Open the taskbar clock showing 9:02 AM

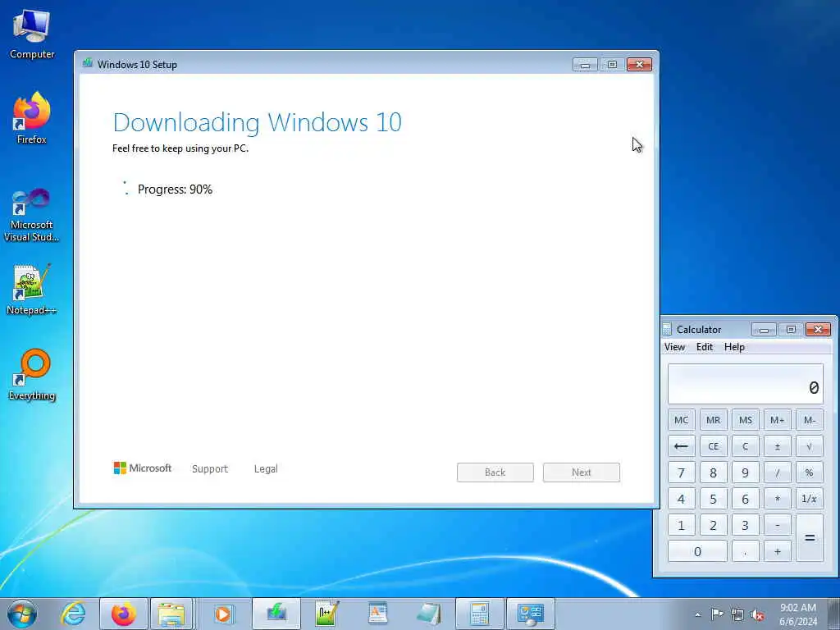pos(798,614)
